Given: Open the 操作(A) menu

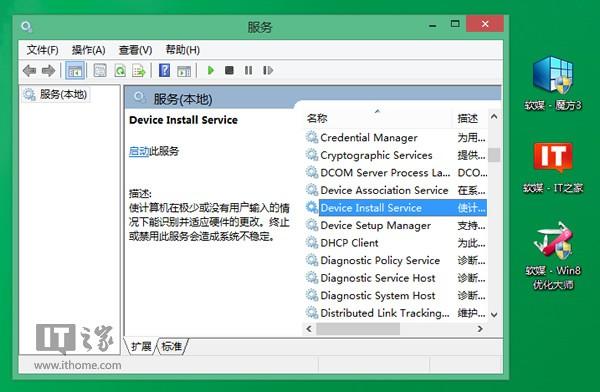Looking at the screenshot, I should pyautogui.click(x=89, y=50).
